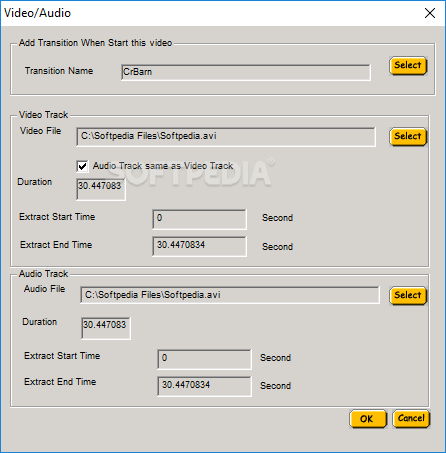Click Select button next to Transition Name
Image resolution: width=446 pixels, height=453 pixels.
(408, 65)
